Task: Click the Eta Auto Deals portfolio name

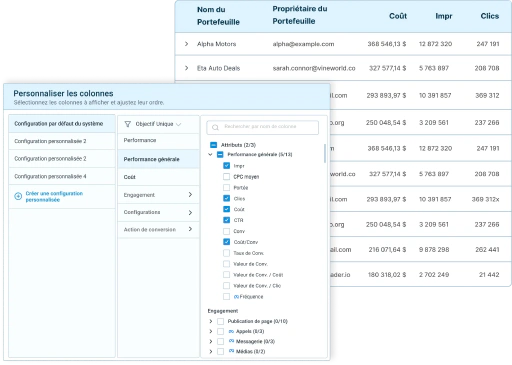Action: pos(218,68)
